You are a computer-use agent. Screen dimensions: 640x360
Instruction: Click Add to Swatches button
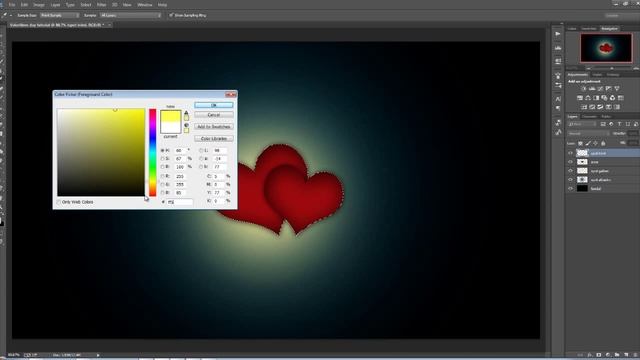click(213, 127)
